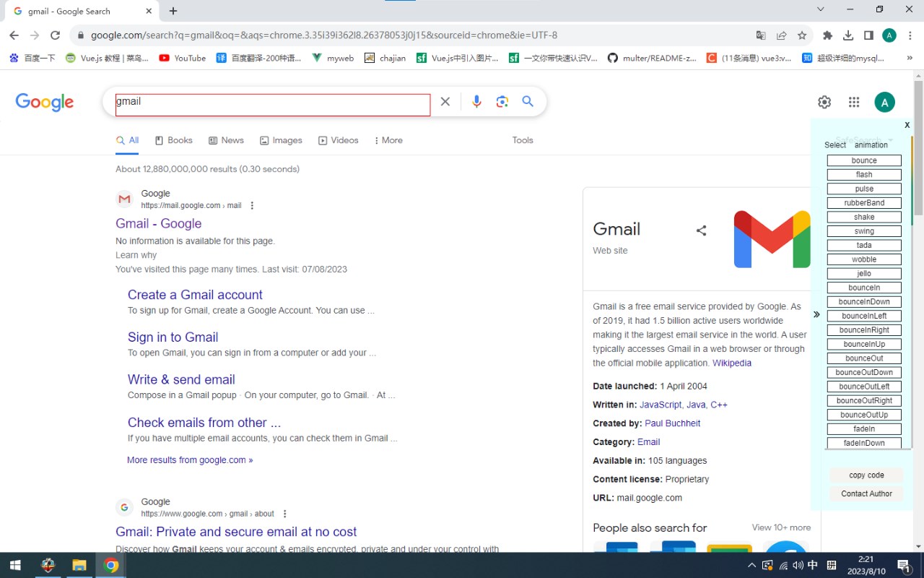
Task: Open options for Gmail about result
Action: 284,514
